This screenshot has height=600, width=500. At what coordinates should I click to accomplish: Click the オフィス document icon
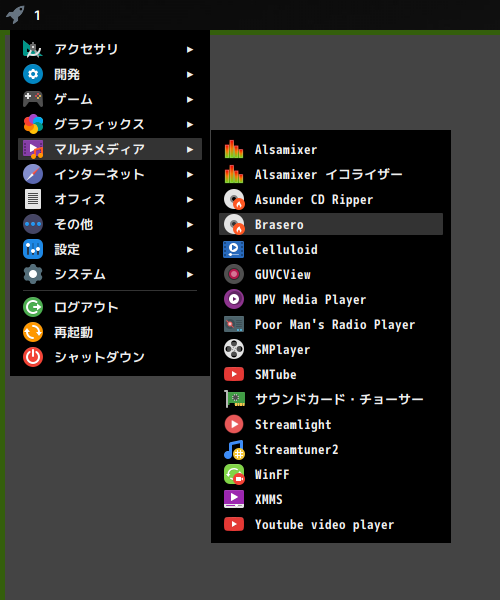(x=33, y=199)
